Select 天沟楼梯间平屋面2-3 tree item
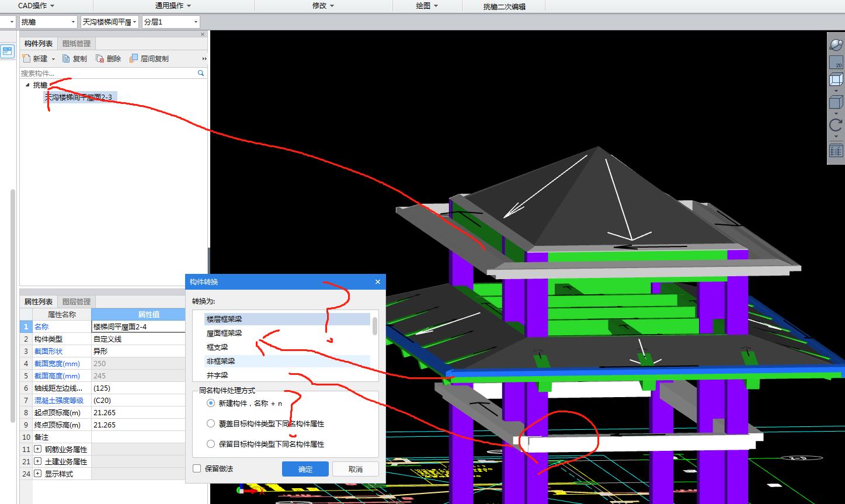Screen dimensions: 845x504 point(79,97)
